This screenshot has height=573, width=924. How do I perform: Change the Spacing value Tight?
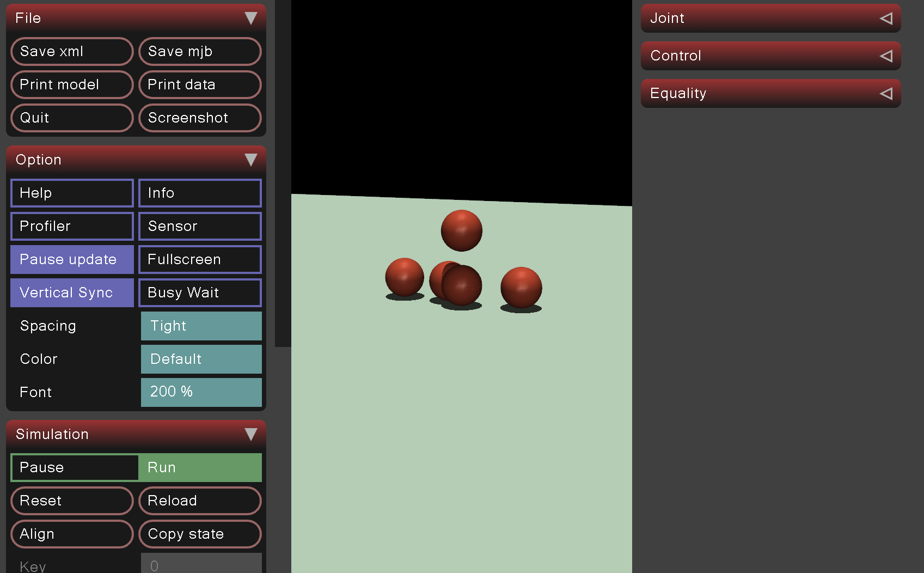(201, 326)
